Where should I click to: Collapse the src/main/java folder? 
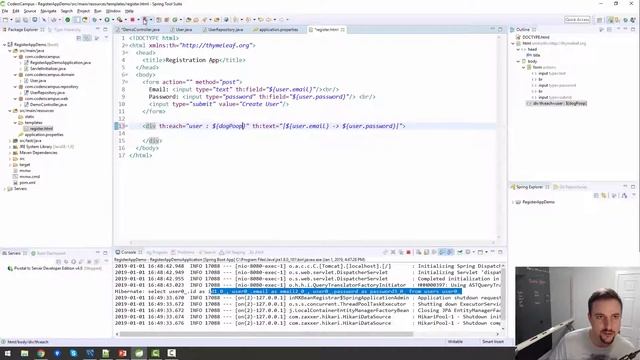(10, 51)
